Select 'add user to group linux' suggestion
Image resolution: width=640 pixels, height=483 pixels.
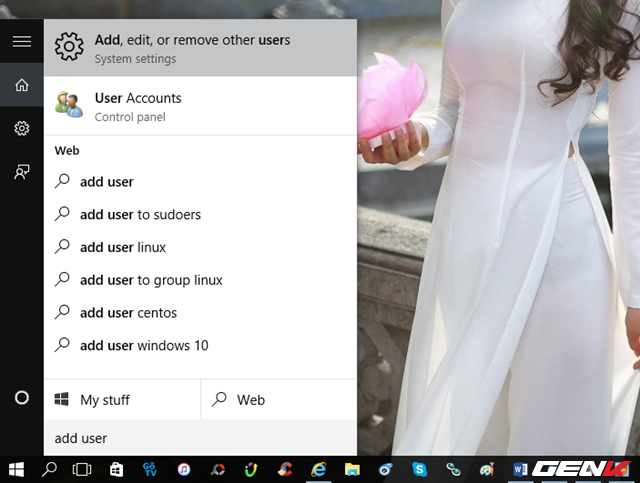(x=200, y=280)
